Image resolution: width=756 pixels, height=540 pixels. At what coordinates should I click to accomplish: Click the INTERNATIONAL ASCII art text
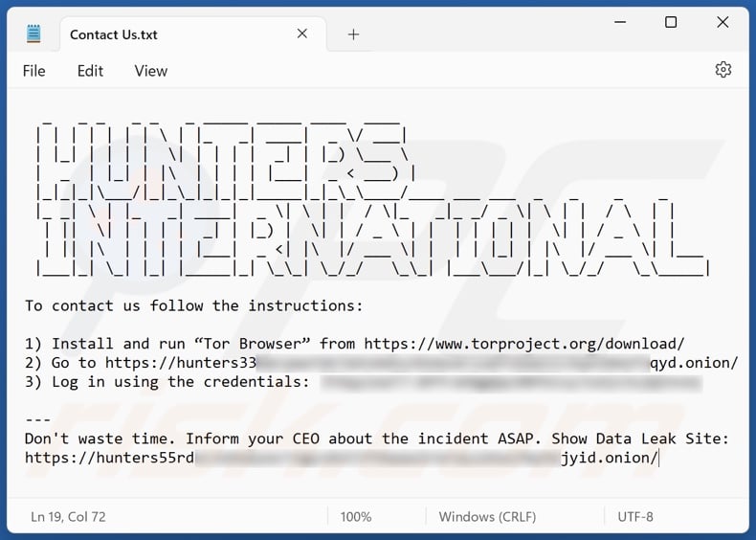372,238
